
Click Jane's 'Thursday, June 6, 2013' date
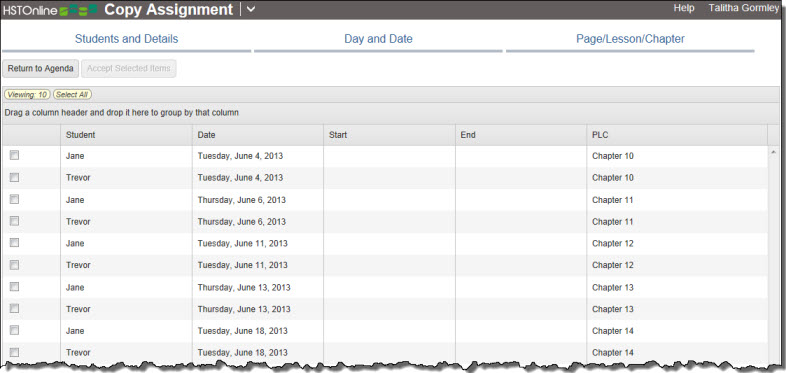point(242,200)
